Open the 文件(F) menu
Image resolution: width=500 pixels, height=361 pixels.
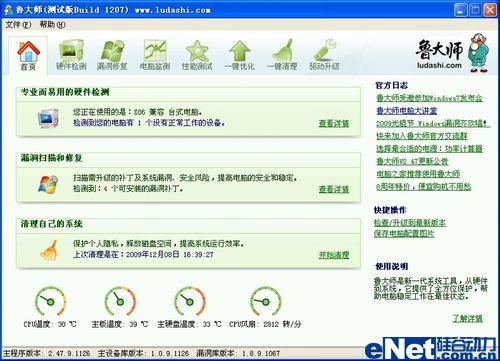(x=18, y=24)
